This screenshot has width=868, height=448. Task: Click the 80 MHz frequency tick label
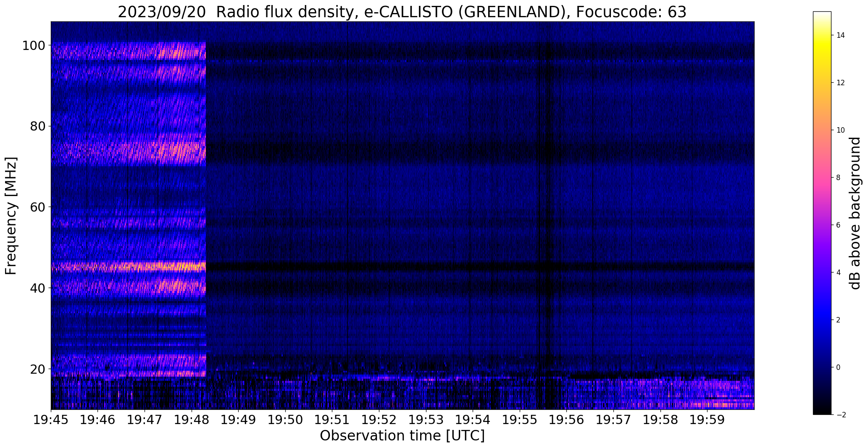pyautogui.click(x=38, y=126)
